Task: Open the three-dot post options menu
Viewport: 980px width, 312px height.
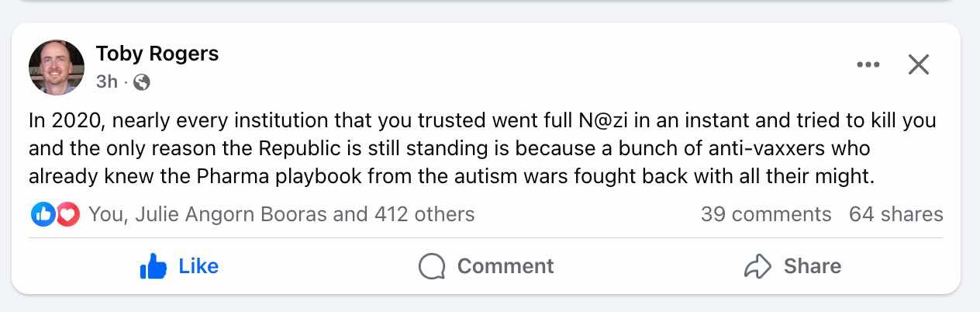Action: [x=868, y=65]
